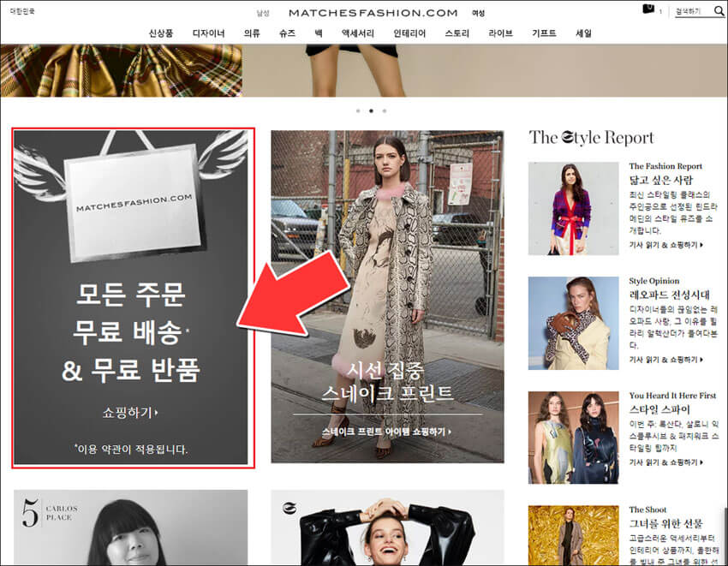Click The Style Report heading
This screenshot has height=566, width=728.
coord(591,138)
